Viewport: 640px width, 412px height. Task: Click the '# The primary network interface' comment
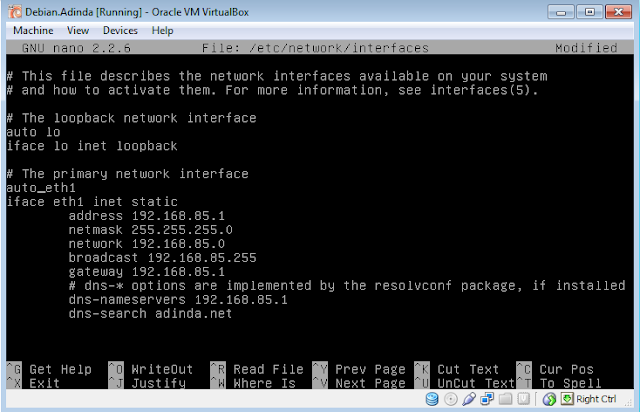pos(127,174)
